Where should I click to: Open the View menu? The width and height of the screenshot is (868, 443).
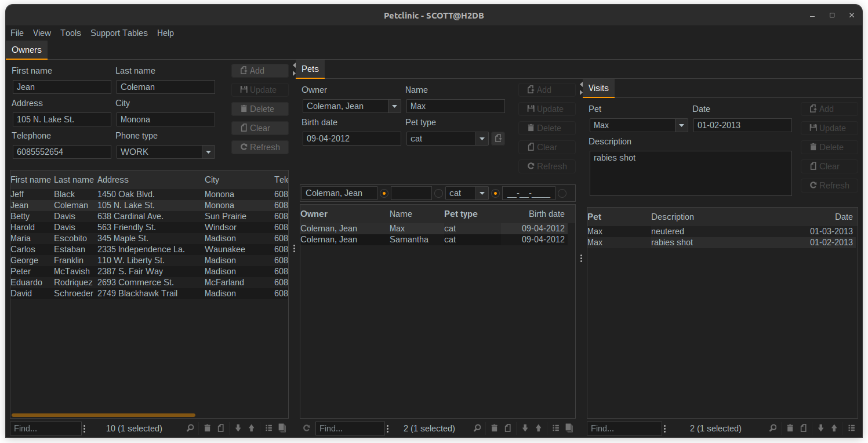[x=42, y=33]
